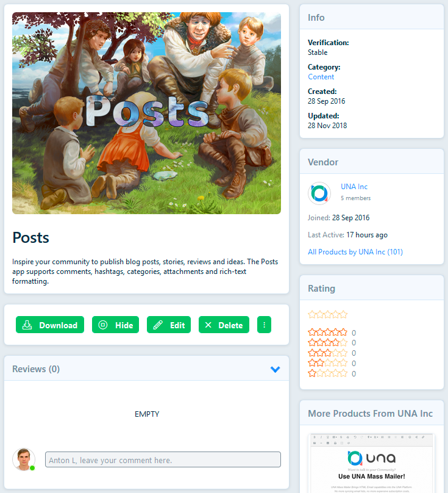This screenshot has width=448, height=493.
Task: Click the circle-stop icon on Hide button
Action: [x=103, y=325]
